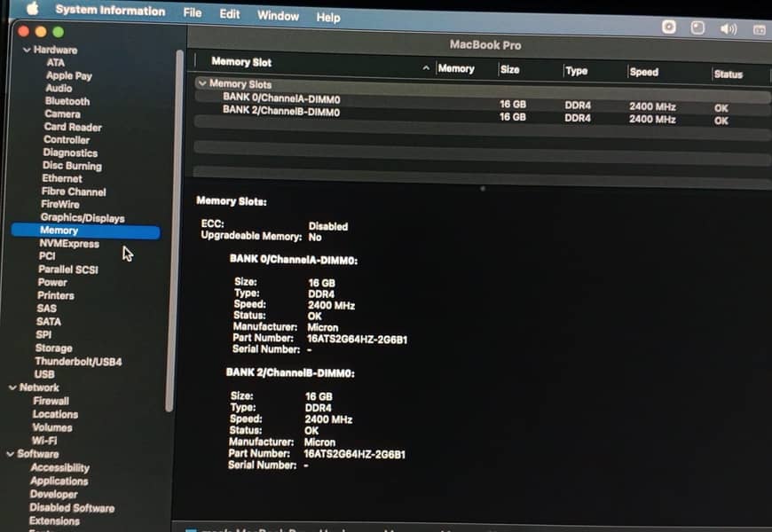The image size is (772, 532).
Task: Select Firewall under Network
Action: (x=51, y=401)
